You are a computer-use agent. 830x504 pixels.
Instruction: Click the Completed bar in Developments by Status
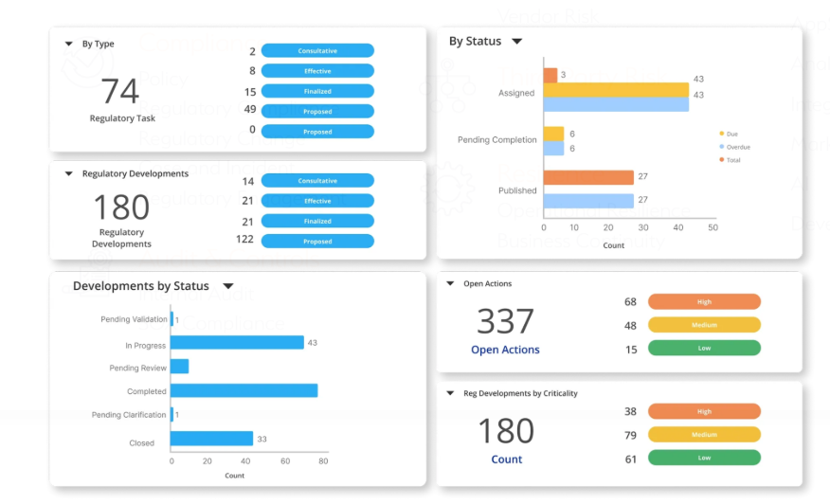tap(244, 390)
